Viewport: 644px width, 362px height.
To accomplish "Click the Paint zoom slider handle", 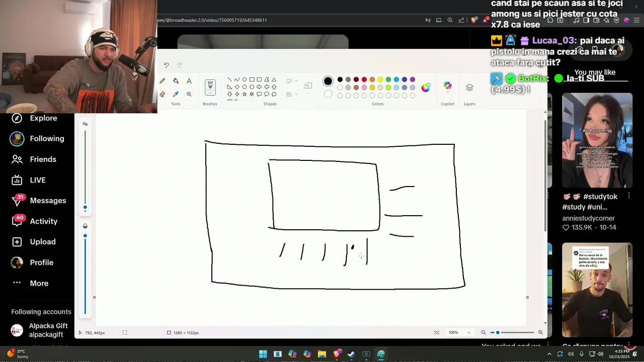I will tap(498, 332).
